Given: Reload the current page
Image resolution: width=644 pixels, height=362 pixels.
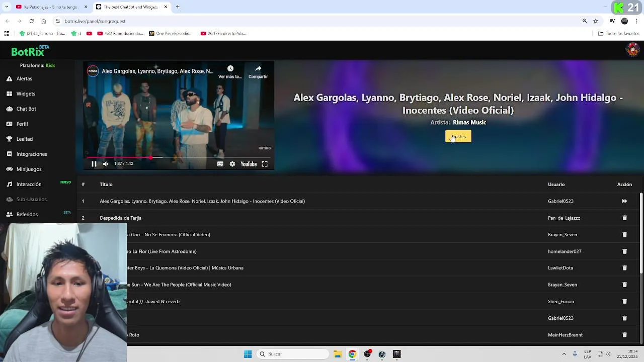Looking at the screenshot, I should tap(31, 21).
